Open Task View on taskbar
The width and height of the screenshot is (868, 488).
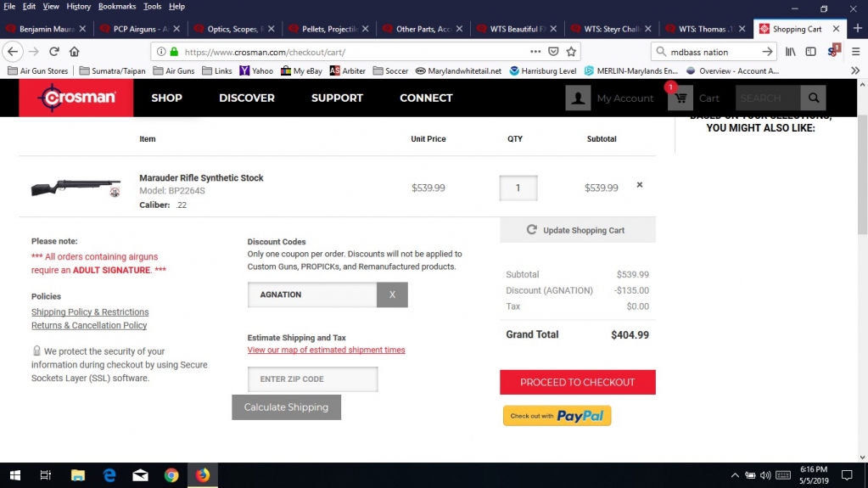[x=45, y=475]
